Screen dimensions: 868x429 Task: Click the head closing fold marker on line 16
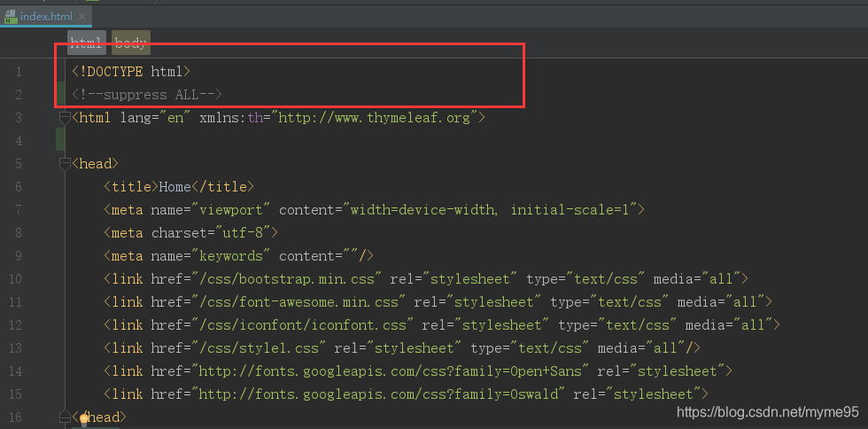[x=65, y=417]
